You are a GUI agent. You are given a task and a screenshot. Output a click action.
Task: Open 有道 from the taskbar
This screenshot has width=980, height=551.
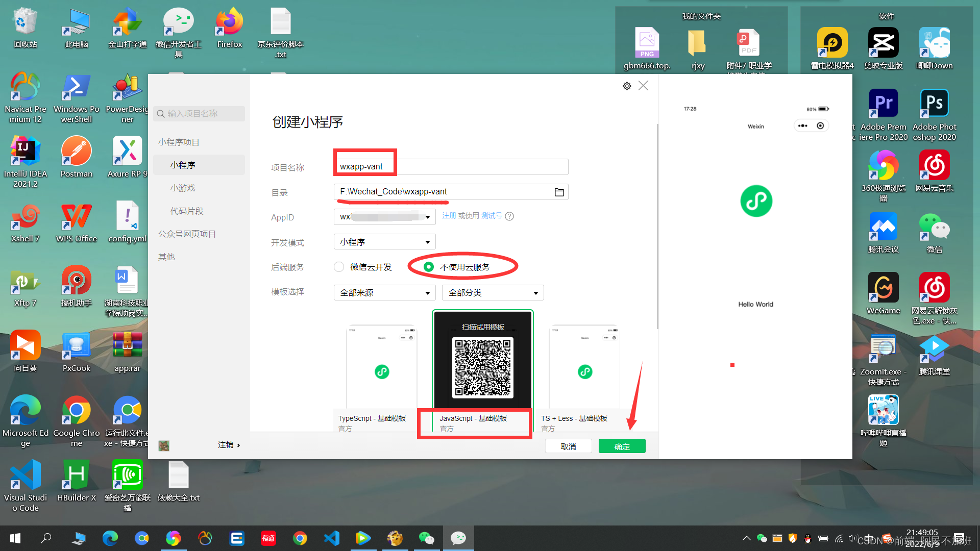268,538
